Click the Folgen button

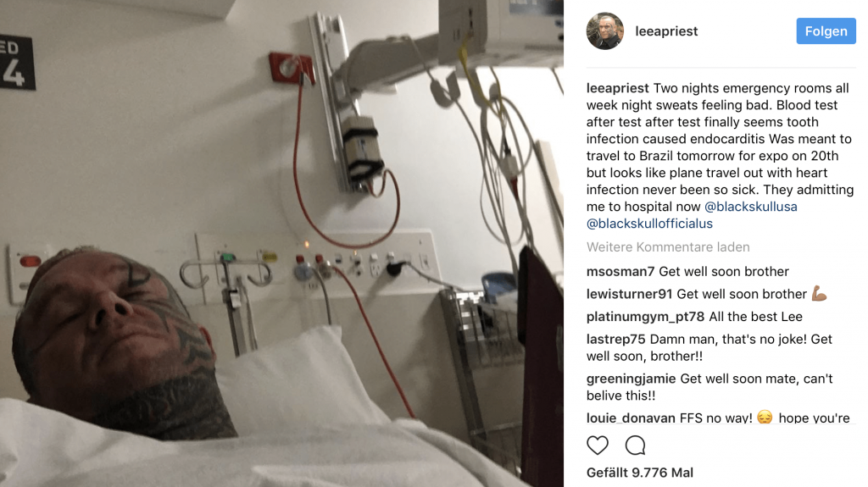click(x=826, y=31)
